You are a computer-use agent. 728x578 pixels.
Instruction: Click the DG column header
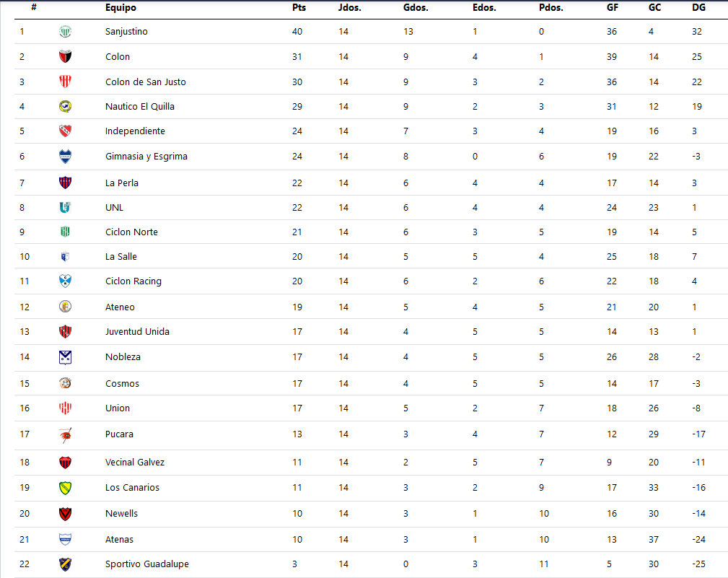(698, 7)
